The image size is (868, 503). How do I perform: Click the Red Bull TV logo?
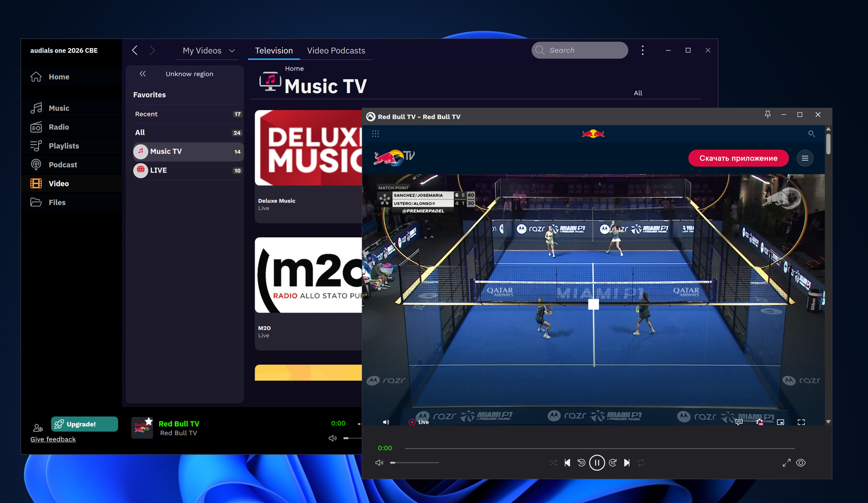pyautogui.click(x=394, y=157)
